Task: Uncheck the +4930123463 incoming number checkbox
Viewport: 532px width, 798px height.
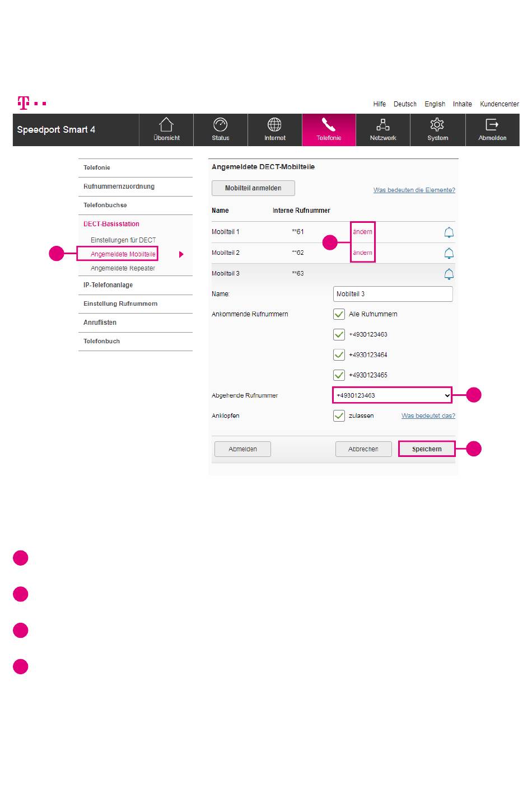Action: tap(339, 334)
